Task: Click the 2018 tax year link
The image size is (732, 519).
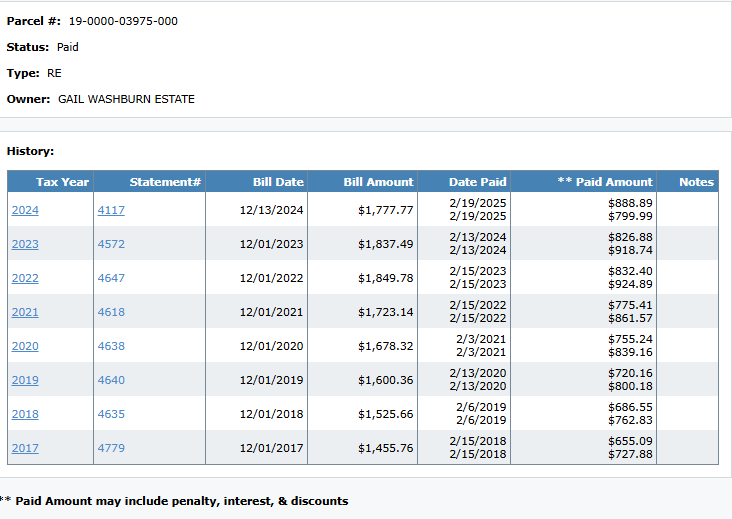Action: tap(25, 414)
